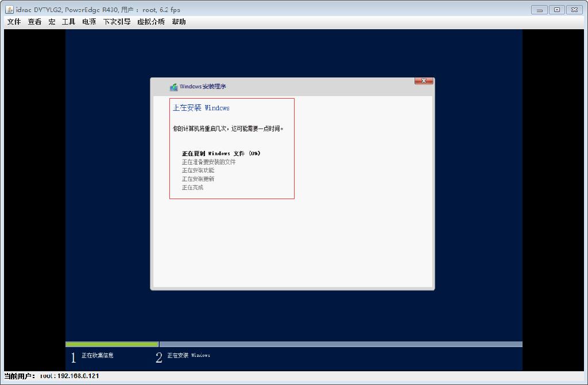This screenshot has width=588, height=385.
Task: Open the 文件 menu
Action: pos(13,21)
